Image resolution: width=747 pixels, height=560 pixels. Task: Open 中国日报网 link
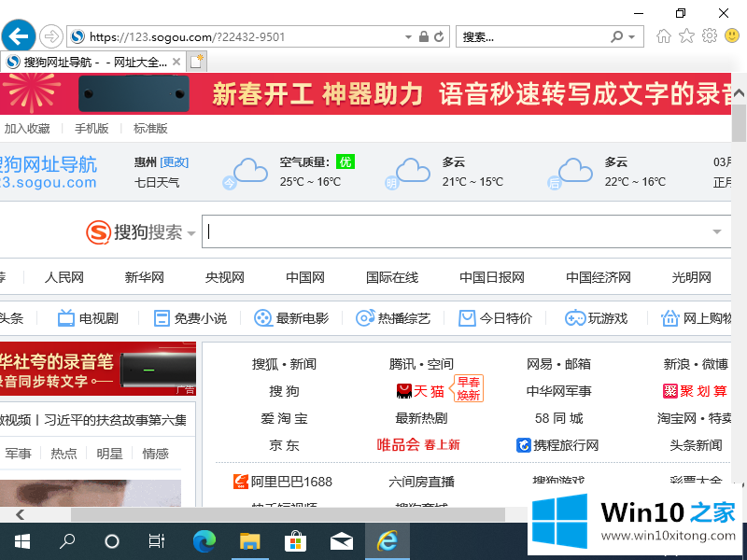[492, 277]
